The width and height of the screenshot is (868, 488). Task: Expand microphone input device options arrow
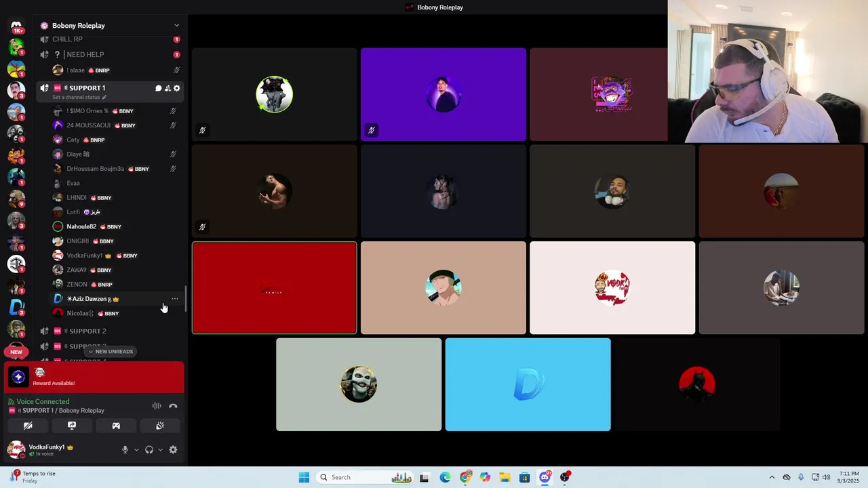(x=136, y=449)
